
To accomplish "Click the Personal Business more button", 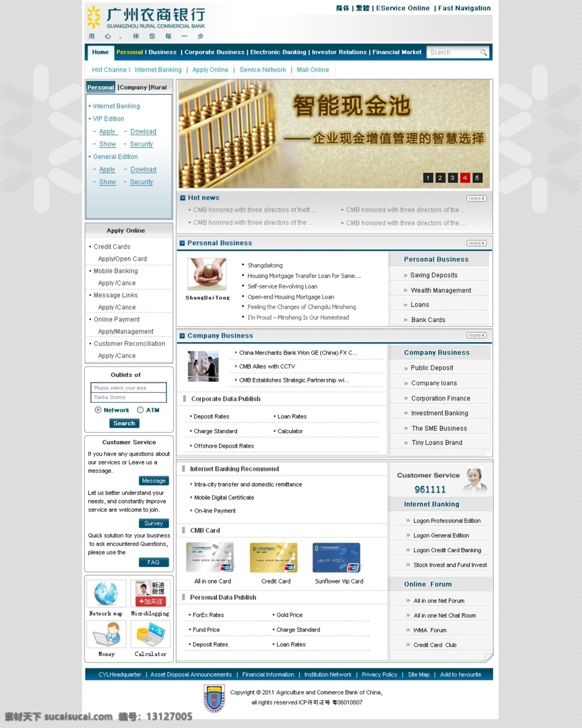I will coord(476,243).
